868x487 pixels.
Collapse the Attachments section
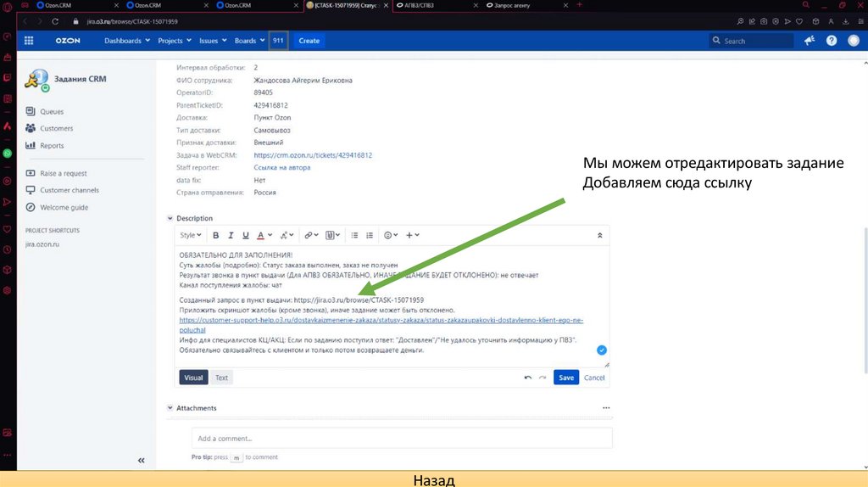170,408
